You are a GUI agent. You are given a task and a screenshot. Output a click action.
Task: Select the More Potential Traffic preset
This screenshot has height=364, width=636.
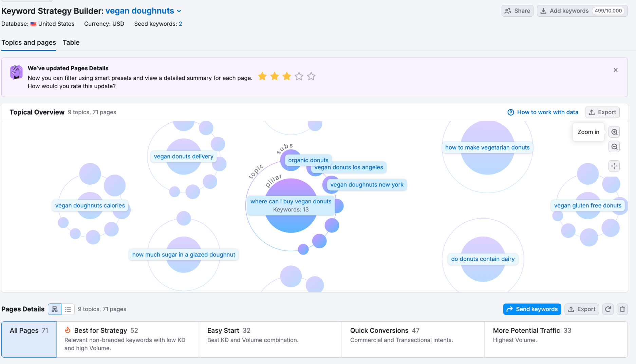[556, 339]
